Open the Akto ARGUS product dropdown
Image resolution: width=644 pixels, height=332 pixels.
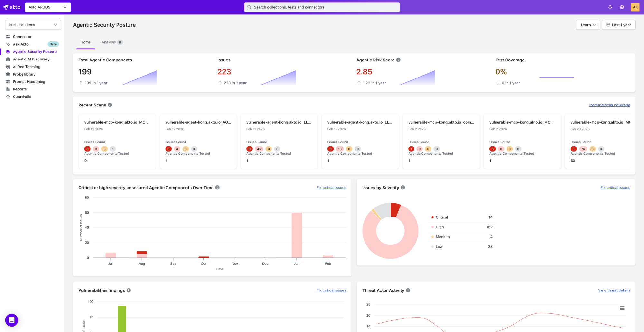[48, 7]
